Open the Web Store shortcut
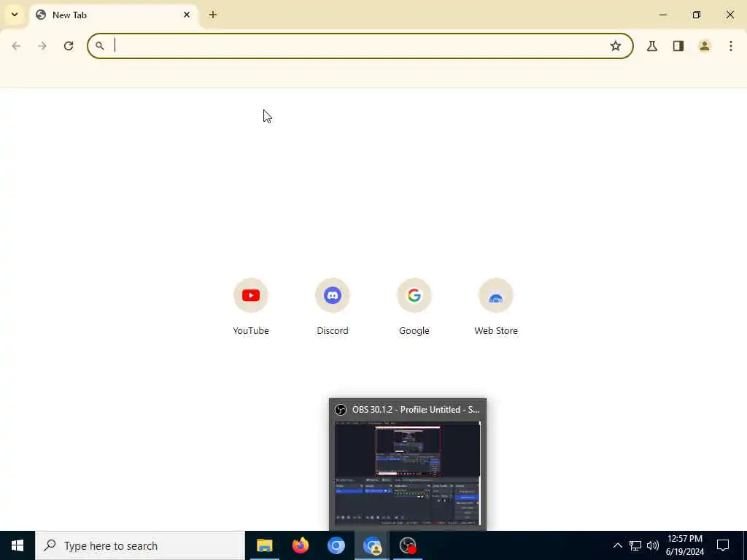747x560 pixels. [496, 295]
